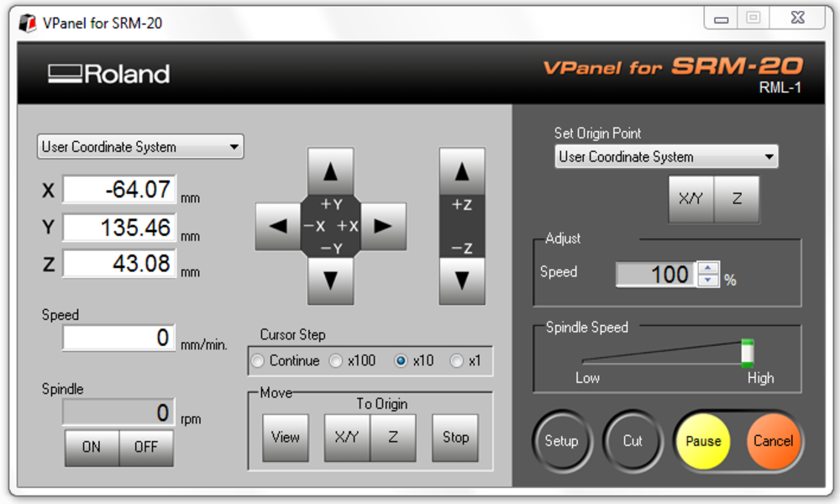840x504 pixels.
Task: Set X/Y origin under Set Origin Point
Action: (691, 199)
